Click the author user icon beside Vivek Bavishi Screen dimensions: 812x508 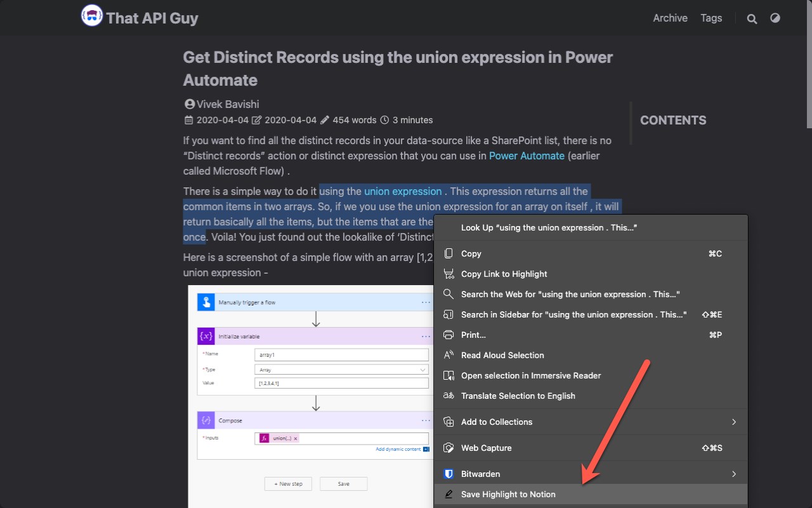coord(189,104)
